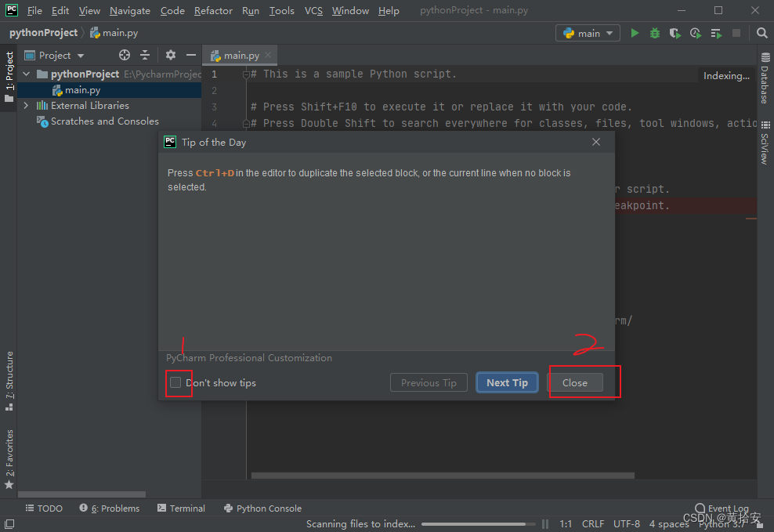This screenshot has width=774, height=532.
Task: Click the Project panel horizontal scrollbar
Action: tap(81, 494)
